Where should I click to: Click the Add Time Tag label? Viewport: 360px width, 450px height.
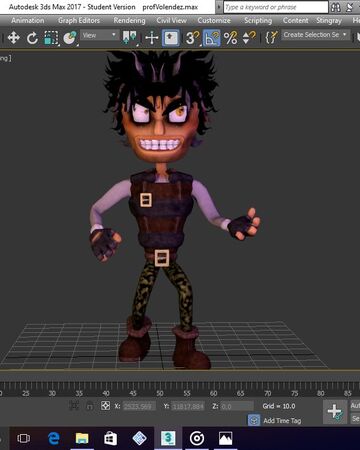[x=282, y=421]
